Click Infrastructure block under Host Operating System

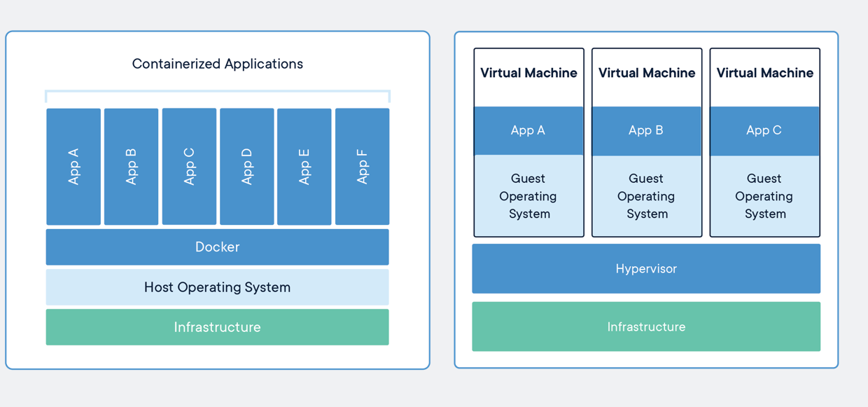[217, 327]
